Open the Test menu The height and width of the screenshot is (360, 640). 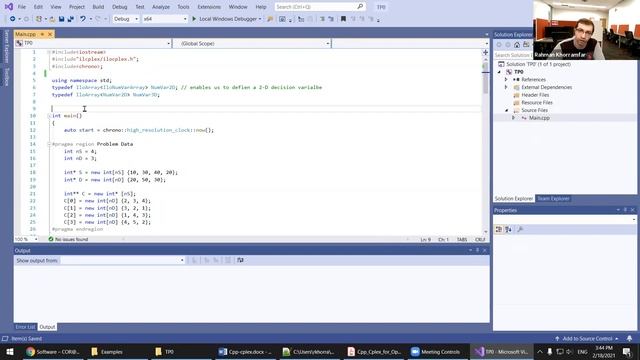[140, 7]
